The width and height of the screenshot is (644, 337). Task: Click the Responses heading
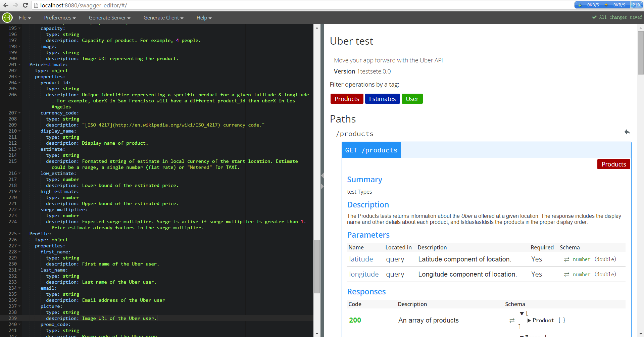pos(366,292)
